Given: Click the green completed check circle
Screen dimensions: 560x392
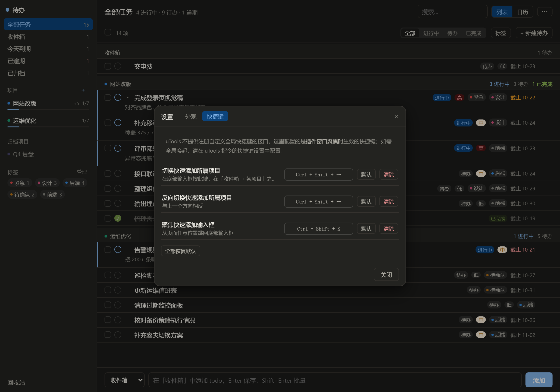Looking at the screenshot, I should pos(118,218).
